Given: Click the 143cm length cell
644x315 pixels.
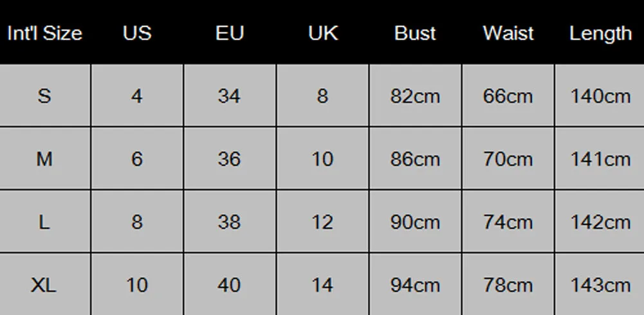Looking at the screenshot, I should [600, 285].
